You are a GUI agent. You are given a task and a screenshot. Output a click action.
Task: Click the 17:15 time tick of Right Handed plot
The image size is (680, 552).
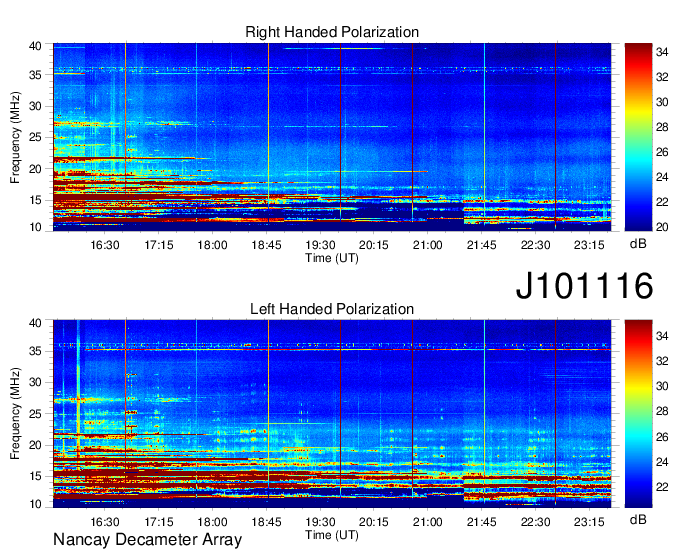(x=159, y=245)
